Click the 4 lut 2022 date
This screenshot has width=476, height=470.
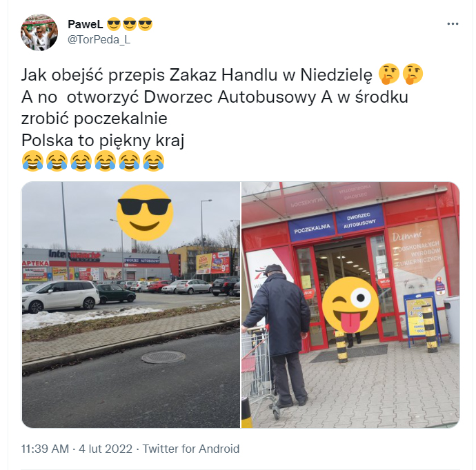click(106, 449)
